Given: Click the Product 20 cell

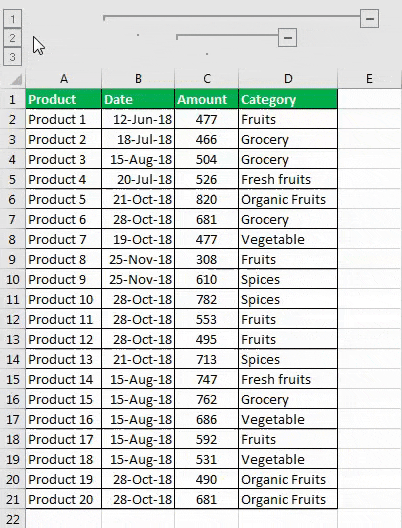Looking at the screenshot, I should 64,499.
